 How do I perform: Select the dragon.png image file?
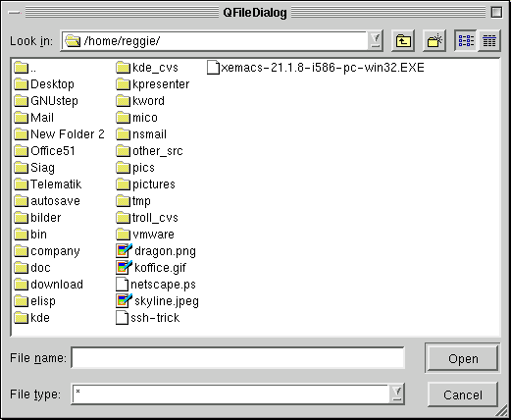click(x=156, y=251)
